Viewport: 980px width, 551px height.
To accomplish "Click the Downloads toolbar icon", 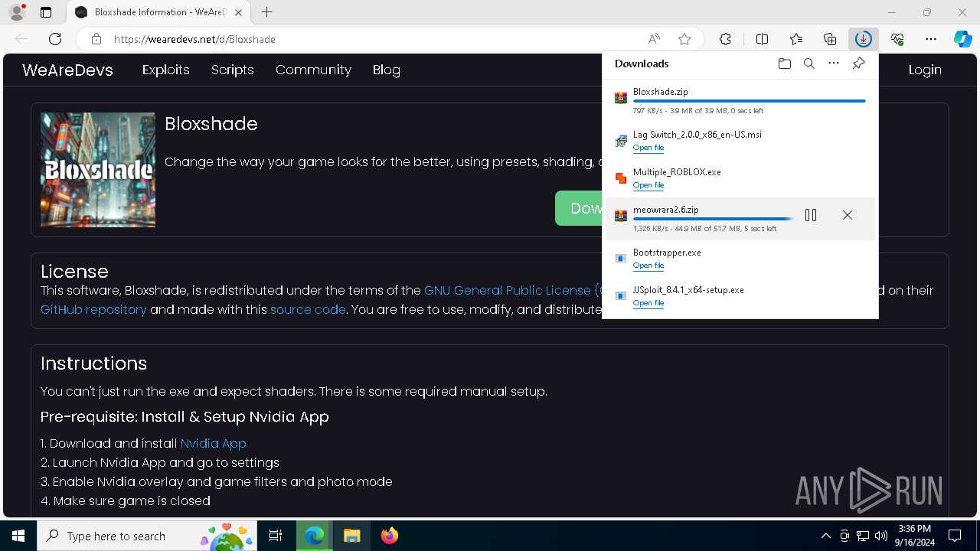I will pyautogui.click(x=864, y=39).
